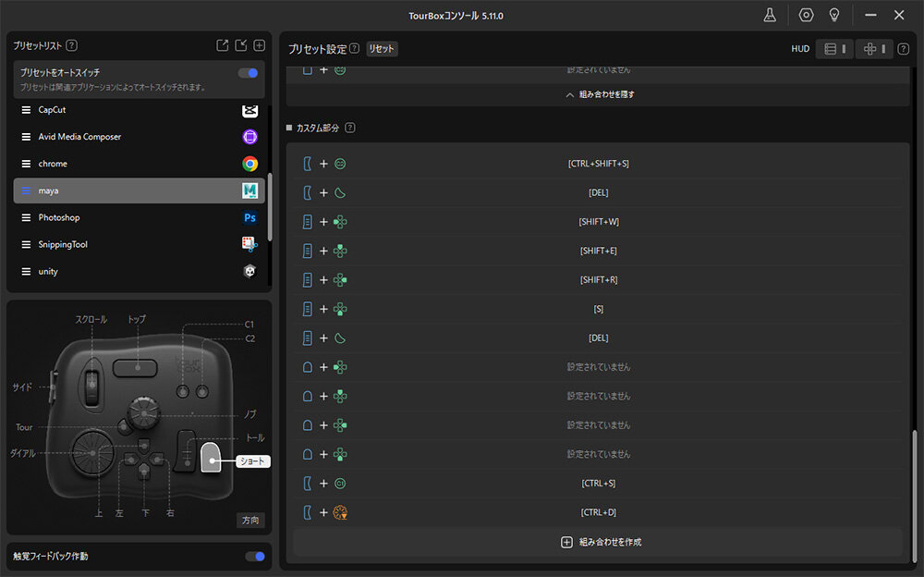Screen dimensions: 924x577
Task: Toggle the プリセットをオートスイッチ switch
Action: click(248, 73)
